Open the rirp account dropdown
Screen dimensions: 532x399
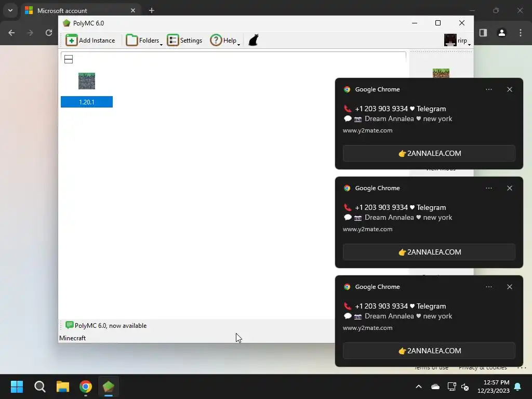tap(457, 41)
